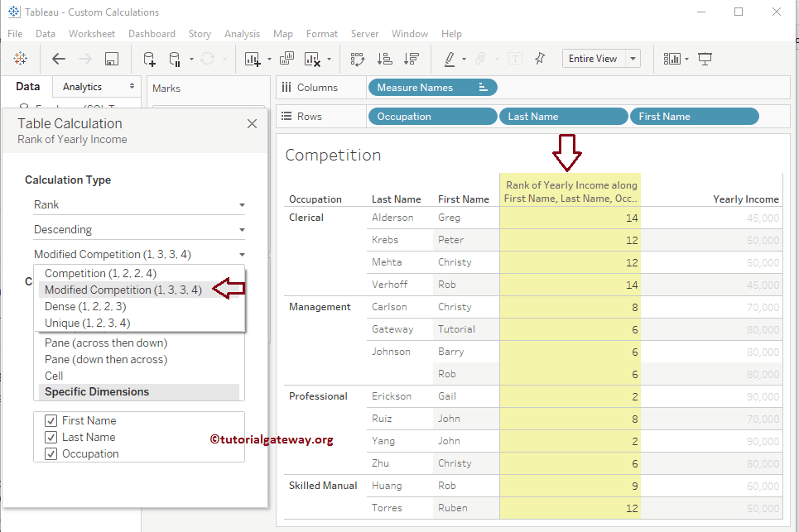Image resolution: width=799 pixels, height=532 pixels.
Task: Sort ascending using the toolbar icon
Action: click(384, 59)
